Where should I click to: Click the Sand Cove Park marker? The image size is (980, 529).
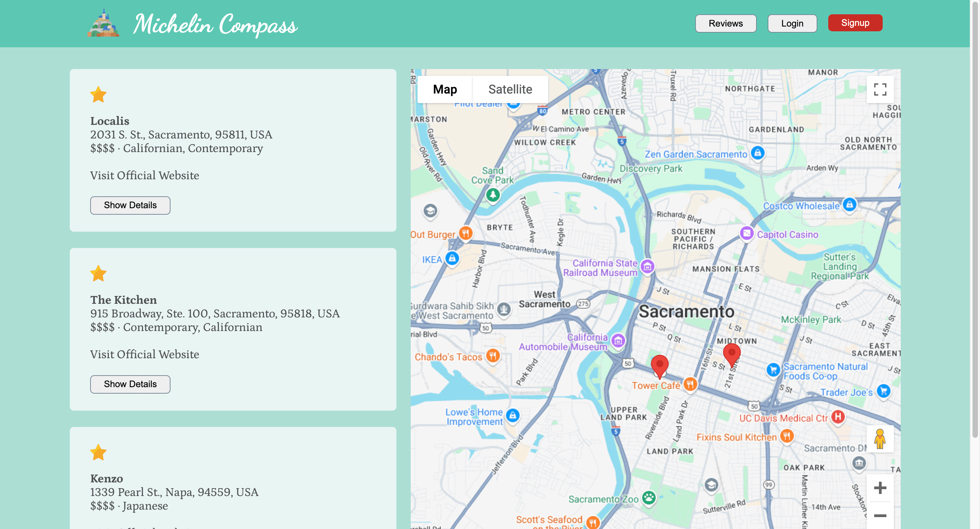click(493, 196)
